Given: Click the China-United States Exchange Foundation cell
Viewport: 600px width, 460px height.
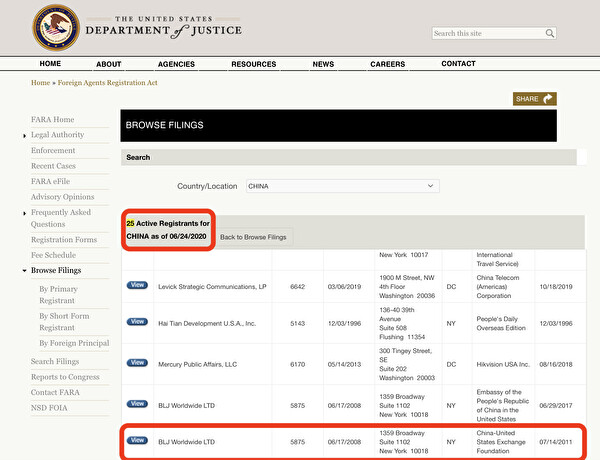Looking at the screenshot, I should 501,442.
